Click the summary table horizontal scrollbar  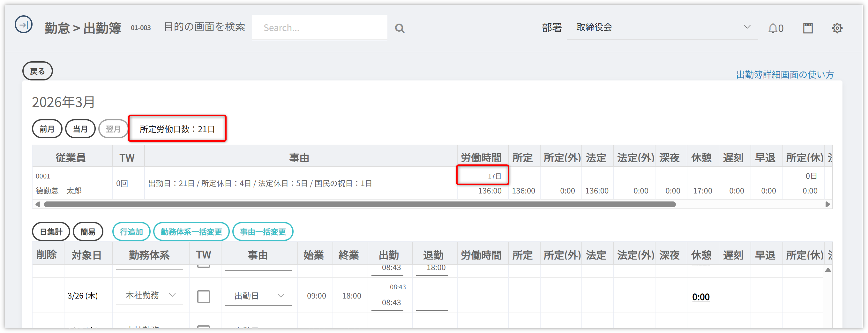pyautogui.click(x=359, y=204)
